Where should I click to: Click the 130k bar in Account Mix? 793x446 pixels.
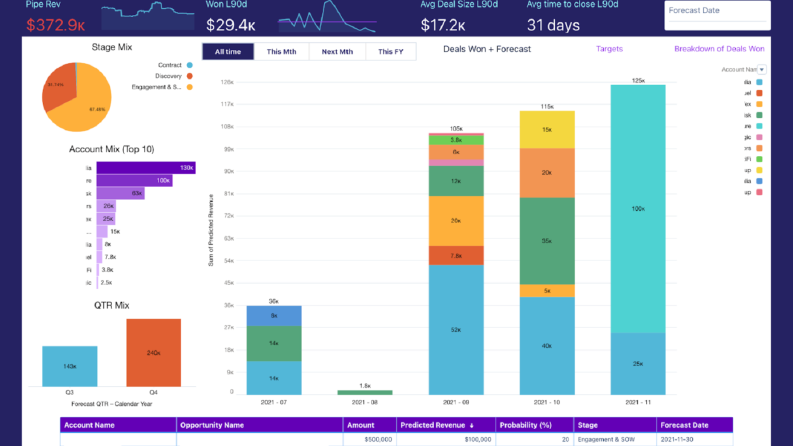pos(146,168)
